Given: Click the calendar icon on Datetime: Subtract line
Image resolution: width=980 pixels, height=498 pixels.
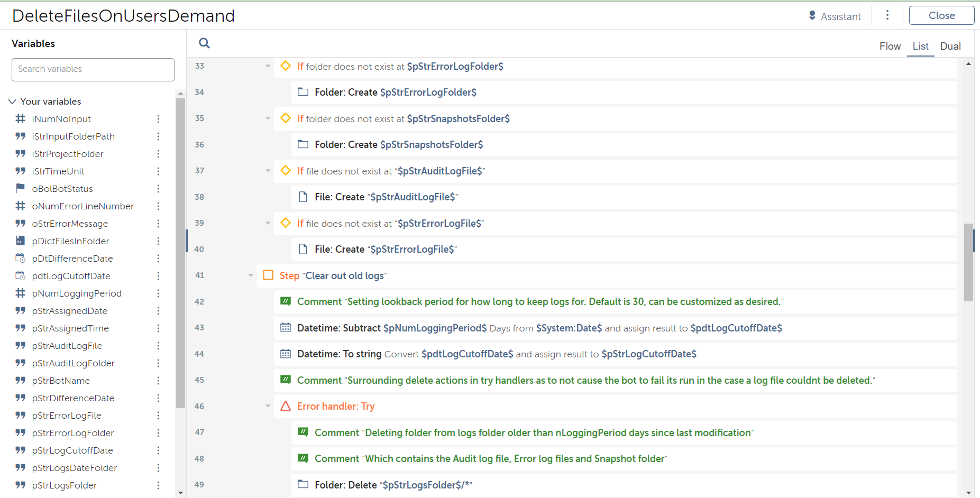Looking at the screenshot, I should pyautogui.click(x=286, y=328).
